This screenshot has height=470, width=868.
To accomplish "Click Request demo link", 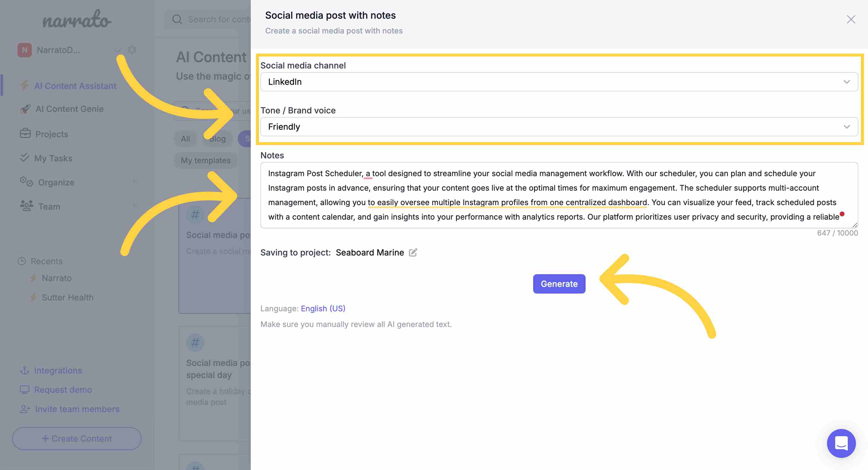I will coord(63,389).
